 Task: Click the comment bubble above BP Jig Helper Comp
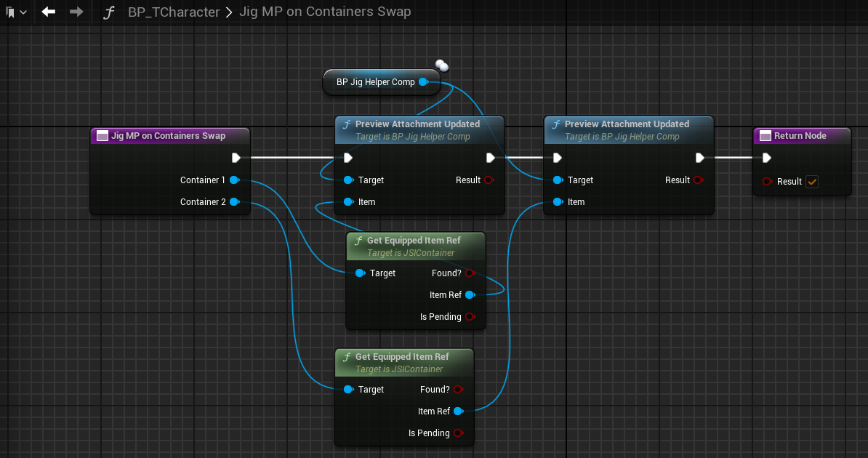pyautogui.click(x=442, y=66)
